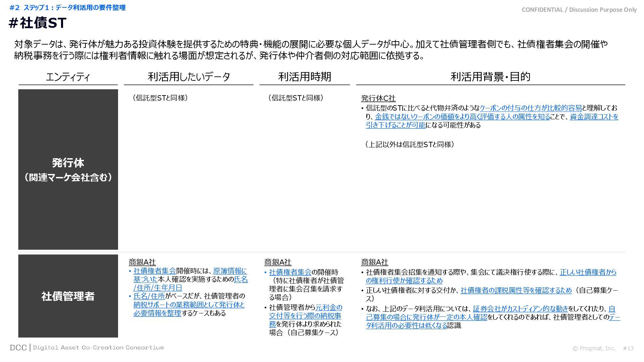The image size is (644, 362).
Task: Open the 納税サポートの業務範囲として発行体と link
Action: (189, 305)
